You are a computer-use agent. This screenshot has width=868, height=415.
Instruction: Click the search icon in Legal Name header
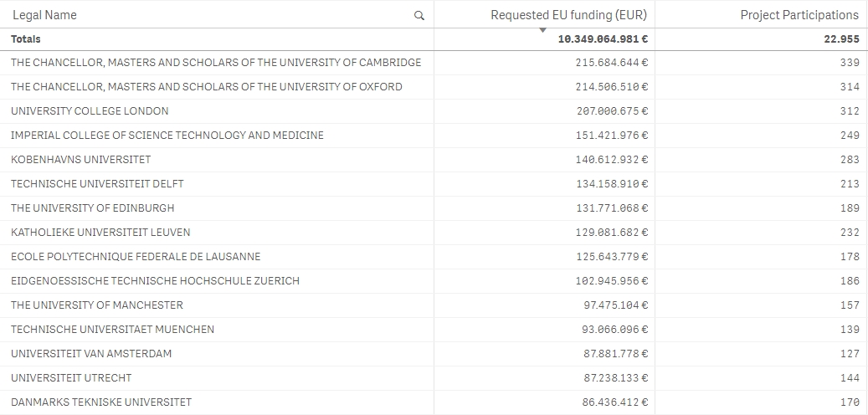[x=419, y=15]
